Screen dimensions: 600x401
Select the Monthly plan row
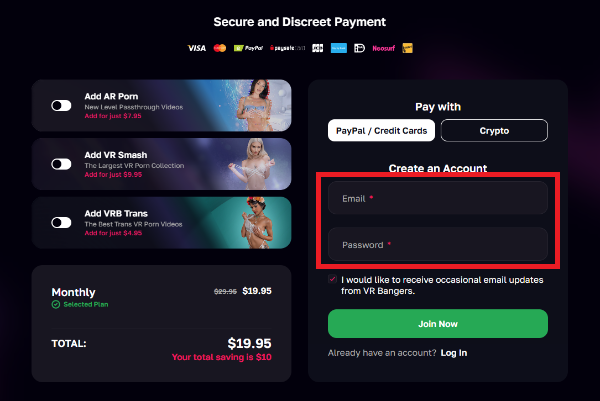[161, 296]
